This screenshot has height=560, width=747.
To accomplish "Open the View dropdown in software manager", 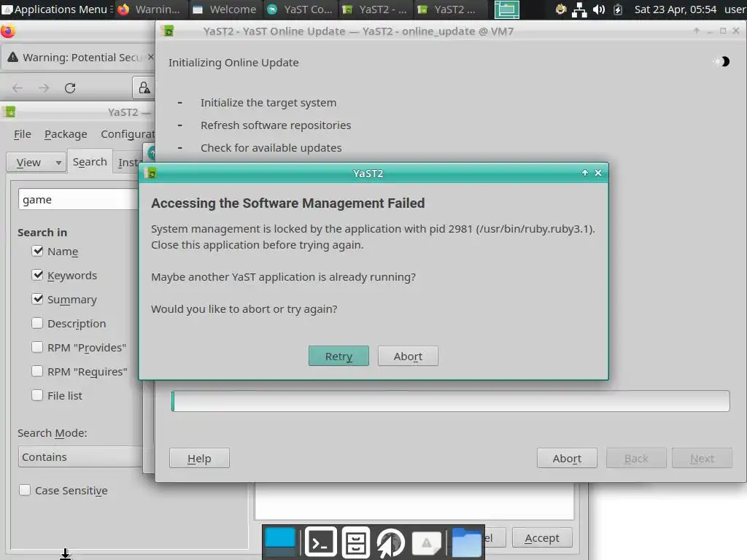I will 36,163.
